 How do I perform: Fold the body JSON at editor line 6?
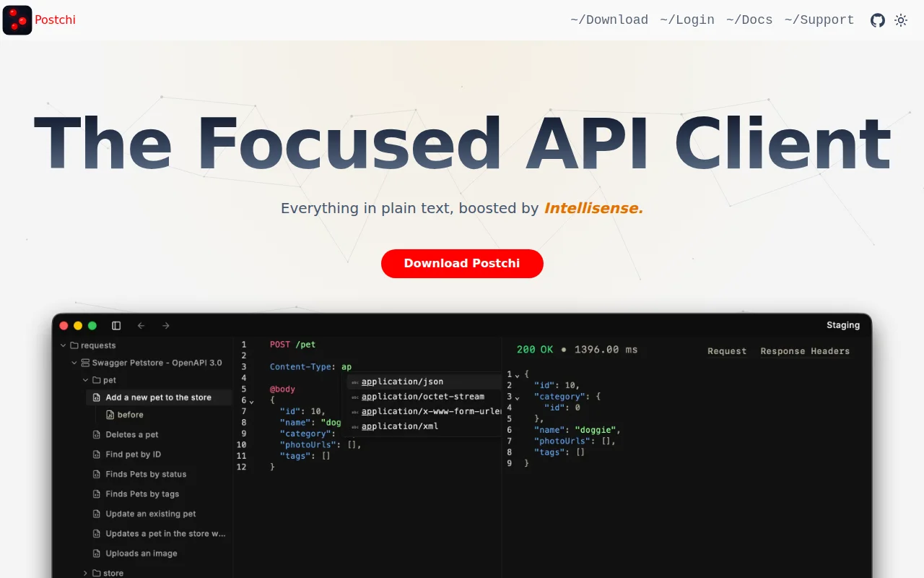(x=251, y=401)
